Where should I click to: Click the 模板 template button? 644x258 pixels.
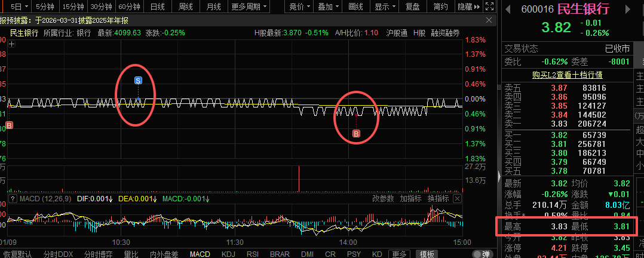click(427, 254)
